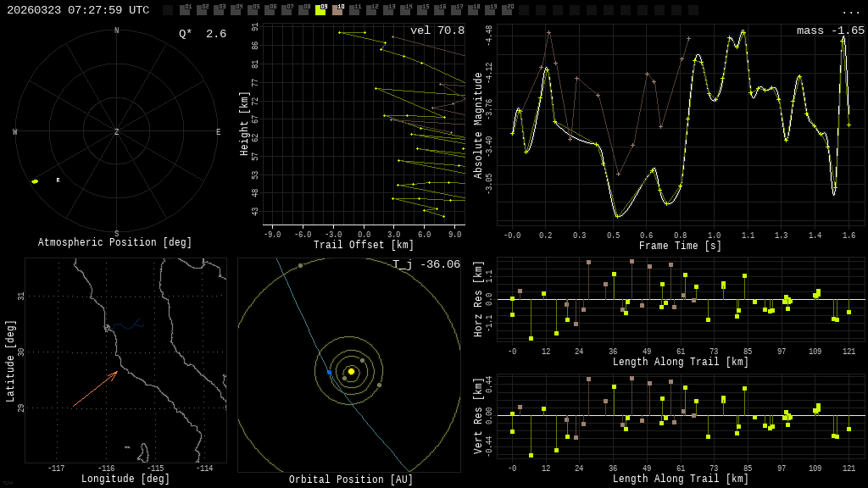The height and width of the screenshot is (488, 868).
Task: Click the Z zenith label at polar center
Action: [116, 131]
